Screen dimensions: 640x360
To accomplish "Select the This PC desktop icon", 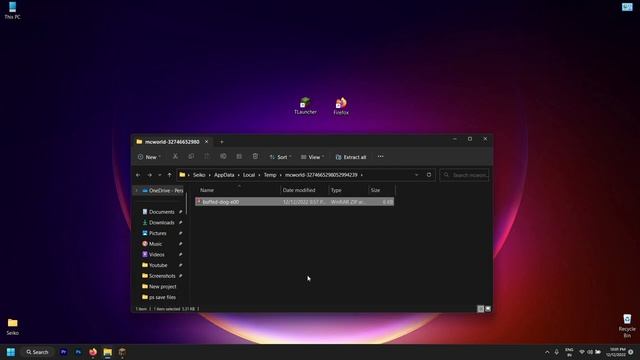I will [12, 11].
